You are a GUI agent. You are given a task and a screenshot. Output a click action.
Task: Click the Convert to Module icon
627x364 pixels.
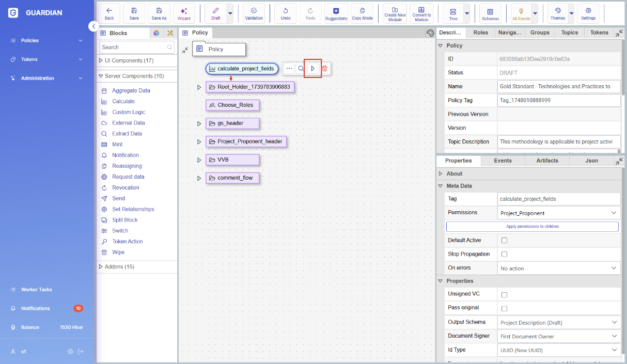[x=421, y=14]
